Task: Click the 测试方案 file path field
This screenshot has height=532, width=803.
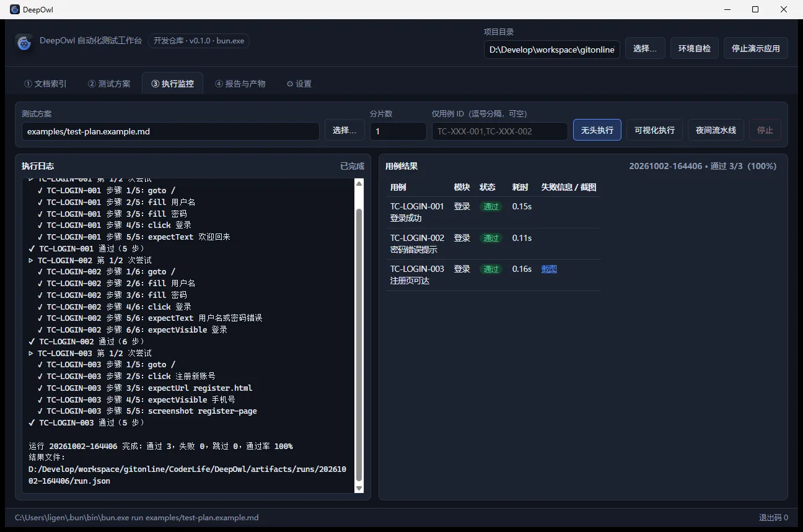Action: 170,131
